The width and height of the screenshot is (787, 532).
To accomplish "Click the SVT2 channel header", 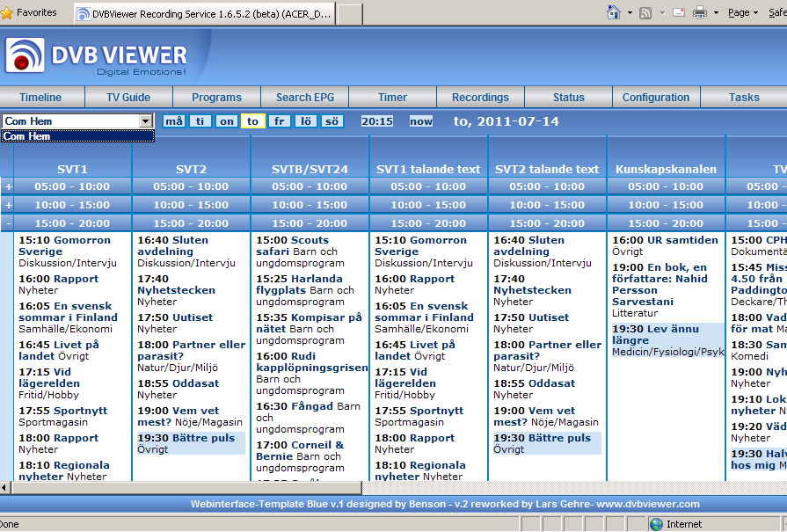I will (191, 169).
